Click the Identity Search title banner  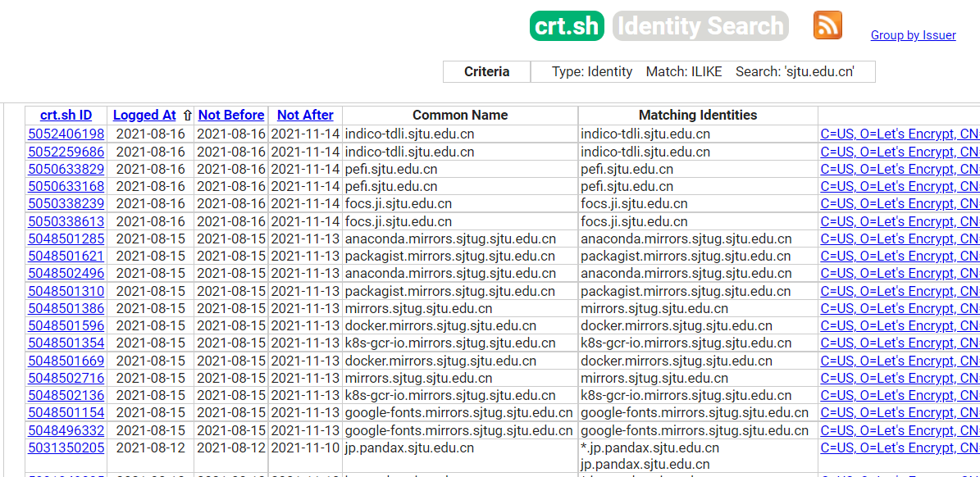pyautogui.click(x=700, y=26)
